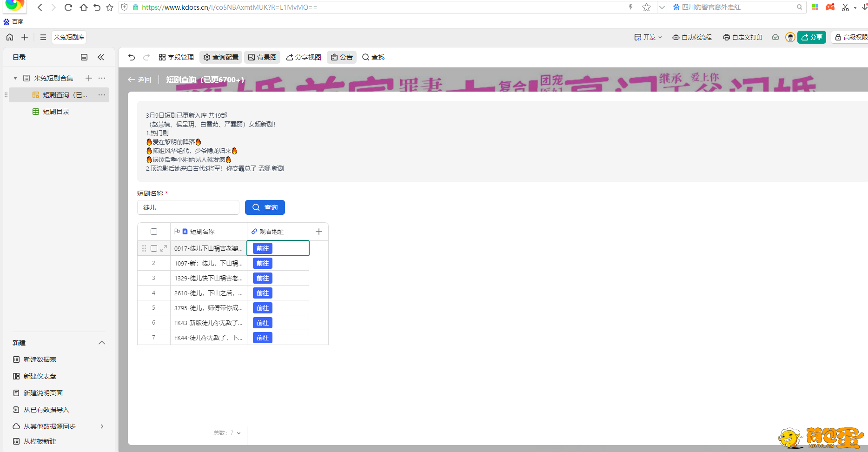868x452 pixels.
Task: Click 前往 for row FK44
Action: [263, 338]
